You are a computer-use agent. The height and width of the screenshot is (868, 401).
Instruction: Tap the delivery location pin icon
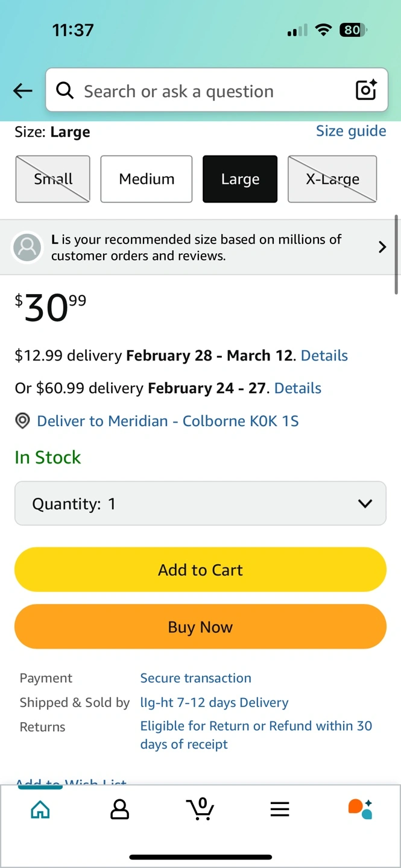(22, 421)
